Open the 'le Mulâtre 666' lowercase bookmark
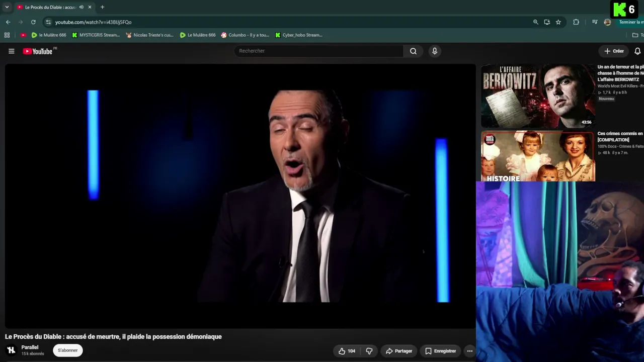The width and height of the screenshot is (644, 362). pos(49,35)
